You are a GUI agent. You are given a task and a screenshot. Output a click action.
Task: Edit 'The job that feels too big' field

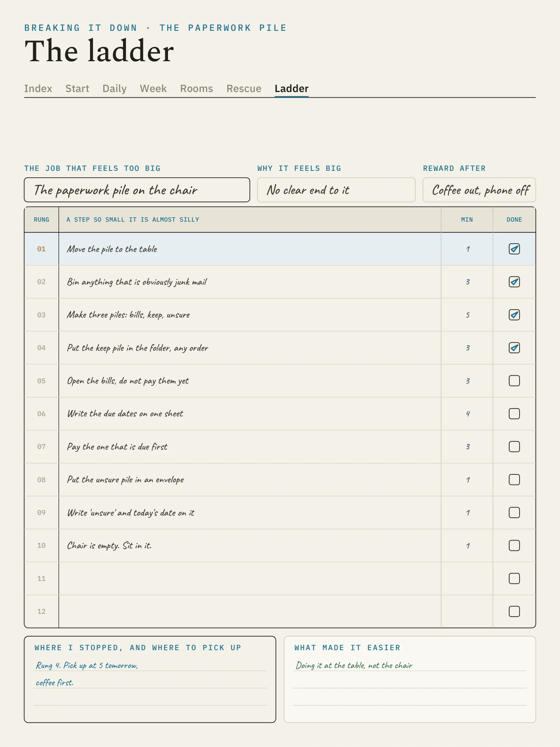[137, 190]
